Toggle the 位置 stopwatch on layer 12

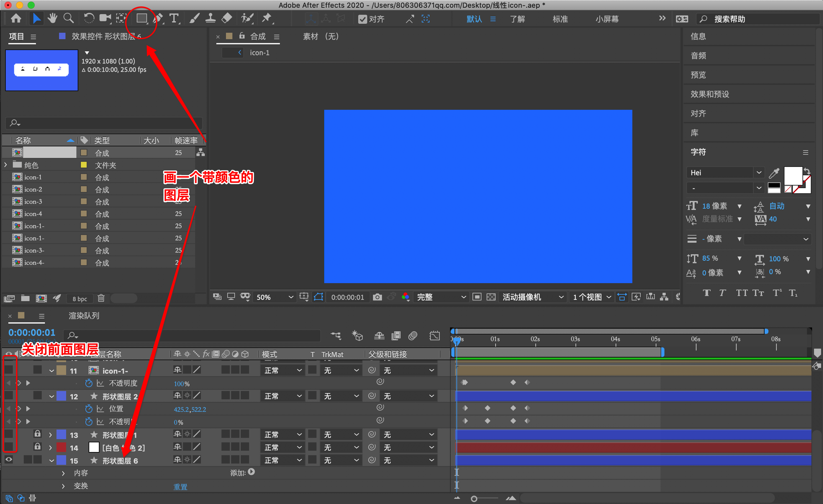pyautogui.click(x=89, y=408)
